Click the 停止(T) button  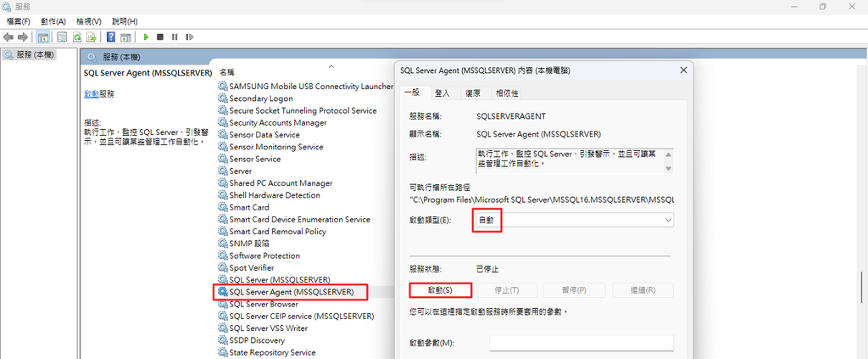point(507,290)
